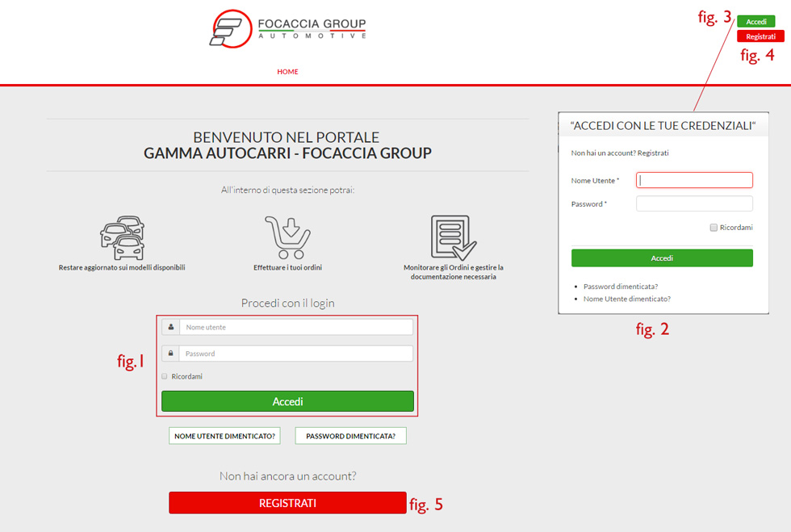Click the document checklist monitoring icon
Screen dimensions: 791x532
(x=453, y=237)
